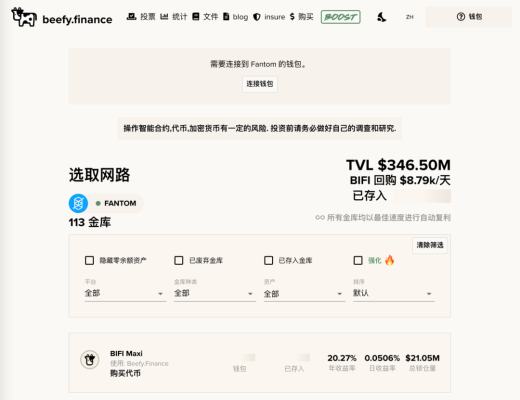
Task: Click the beefy.finance cow logo
Action: (24, 17)
